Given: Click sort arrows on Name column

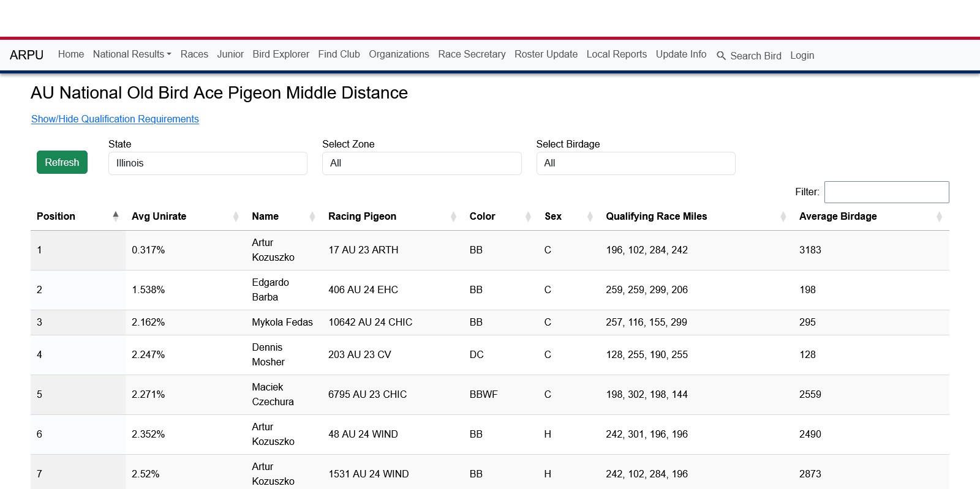Looking at the screenshot, I should pyautogui.click(x=312, y=217).
